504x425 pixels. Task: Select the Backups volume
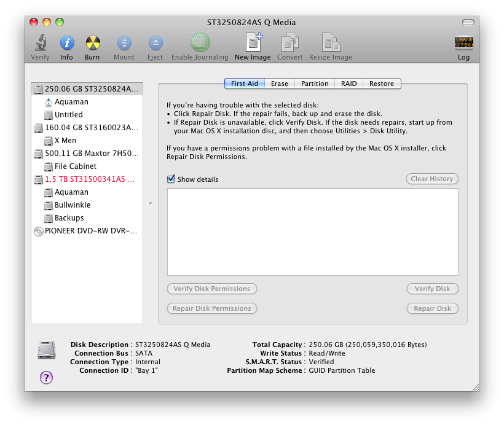[87, 218]
